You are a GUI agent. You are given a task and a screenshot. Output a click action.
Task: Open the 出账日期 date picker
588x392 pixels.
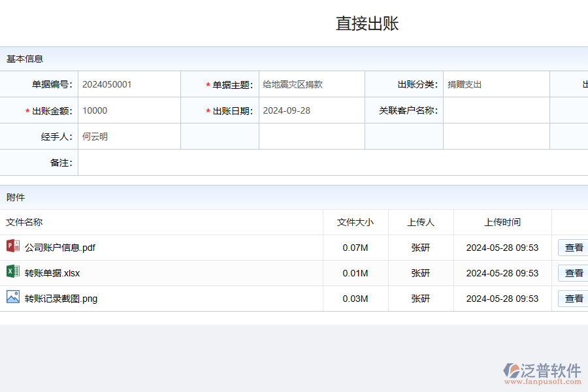tap(310, 110)
